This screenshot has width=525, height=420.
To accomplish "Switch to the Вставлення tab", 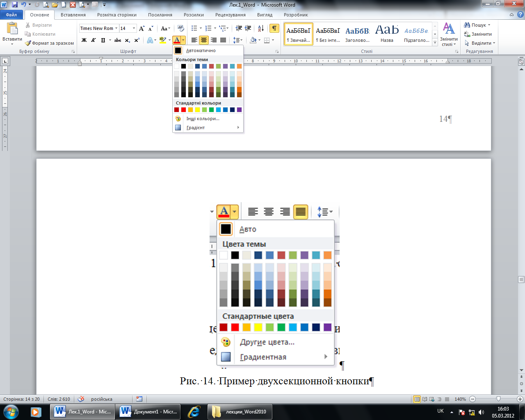I will 73,15.
